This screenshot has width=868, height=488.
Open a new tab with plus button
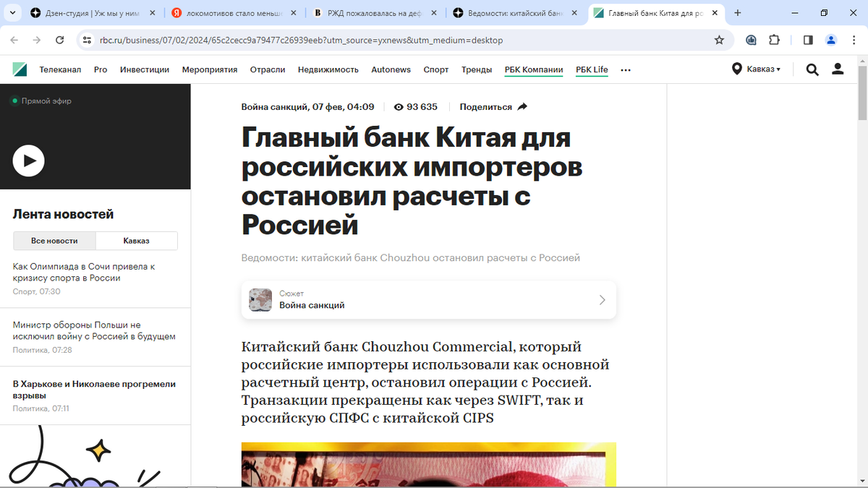738,13
